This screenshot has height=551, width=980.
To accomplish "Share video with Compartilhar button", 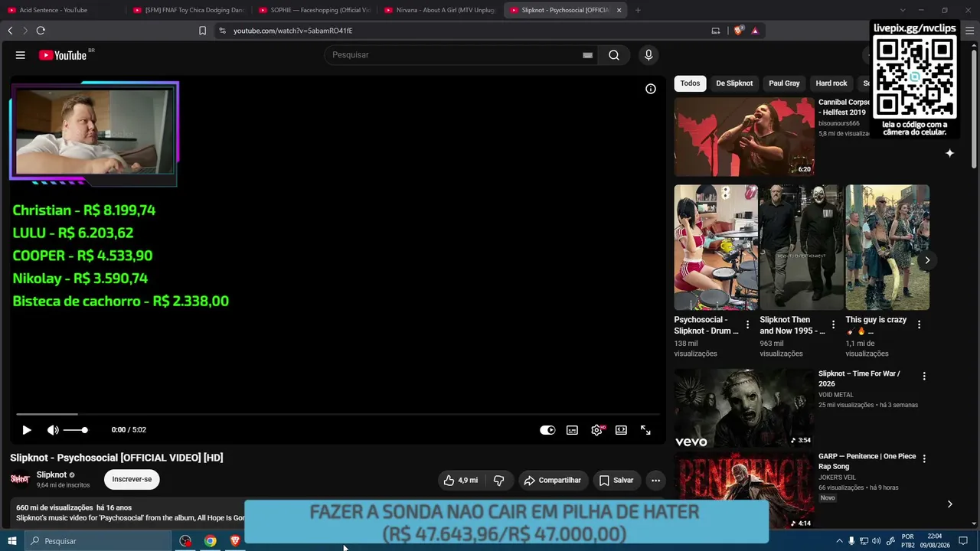I will coord(552,481).
